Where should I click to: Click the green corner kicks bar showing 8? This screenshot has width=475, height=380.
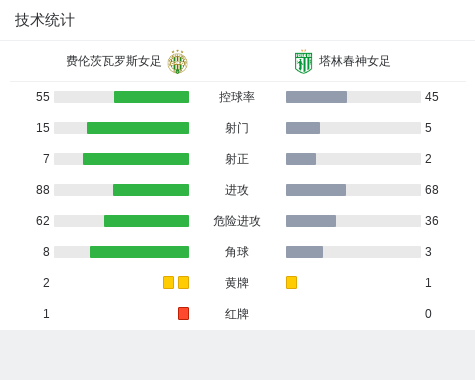point(139,252)
